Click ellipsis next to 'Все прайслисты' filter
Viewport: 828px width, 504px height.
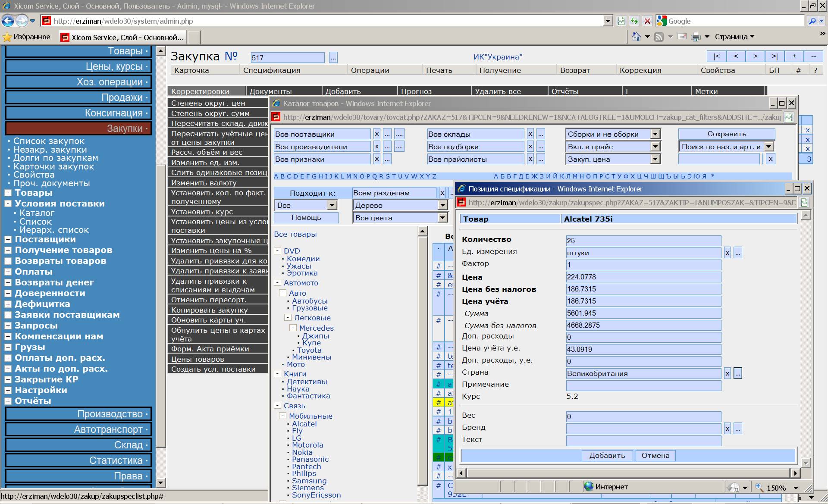[x=541, y=159]
